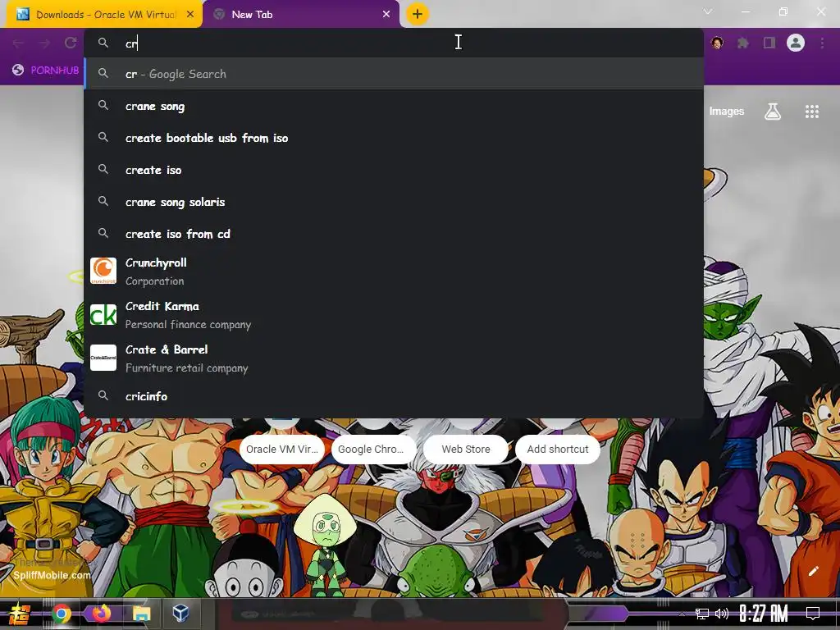Open VirtualBox cube icon in taskbar

click(x=180, y=613)
